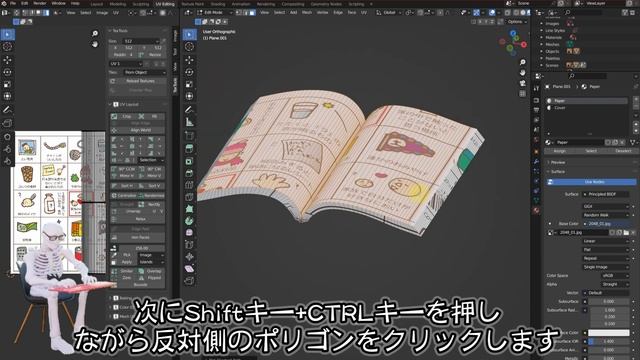The width and height of the screenshot is (640, 360).
Task: Select the Measure tool in 3D viewport
Action: click(x=189, y=122)
